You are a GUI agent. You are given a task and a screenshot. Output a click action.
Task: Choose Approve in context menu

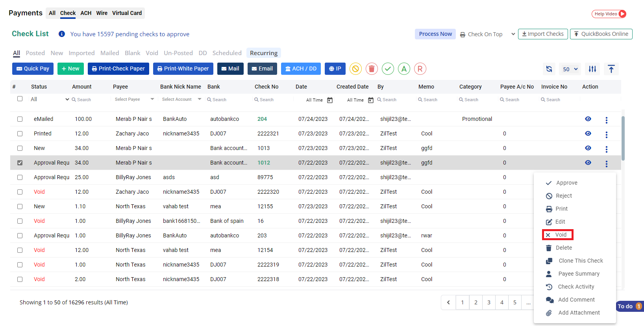pos(561,183)
